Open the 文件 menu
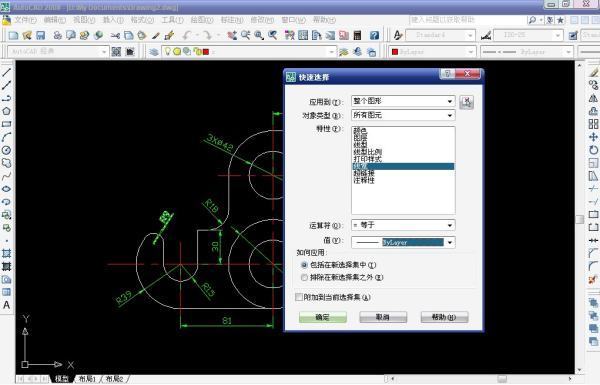The image size is (600, 385). (25, 20)
